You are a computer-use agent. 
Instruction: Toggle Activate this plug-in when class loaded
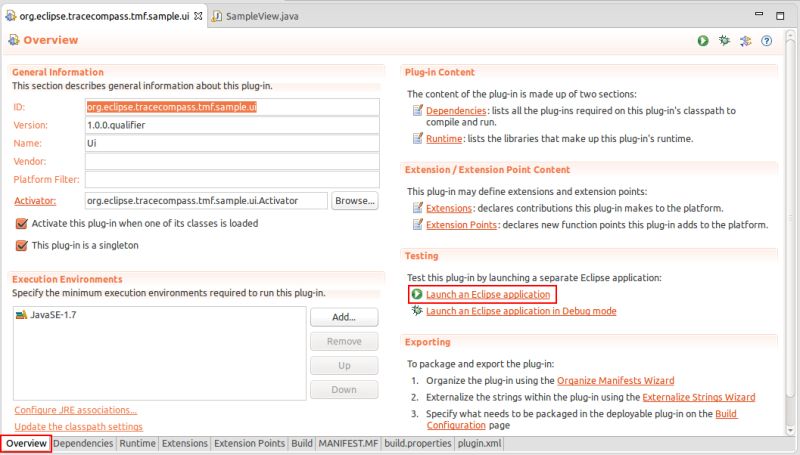(x=21, y=223)
